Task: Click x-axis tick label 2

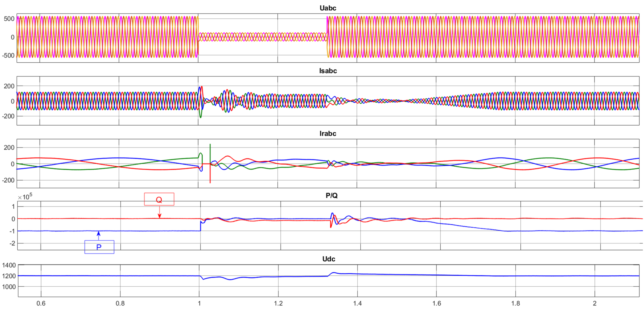Action: click(594, 304)
